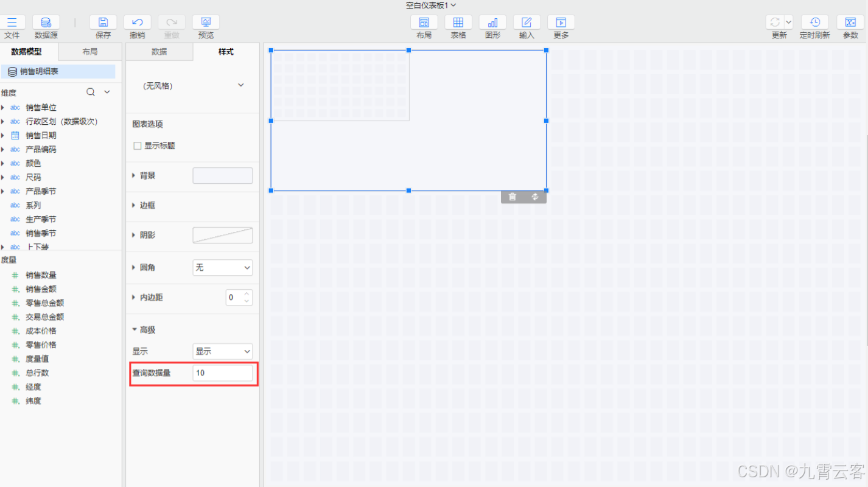Switch to the 样式 tab
The height and width of the screenshot is (487, 868).
(x=226, y=52)
